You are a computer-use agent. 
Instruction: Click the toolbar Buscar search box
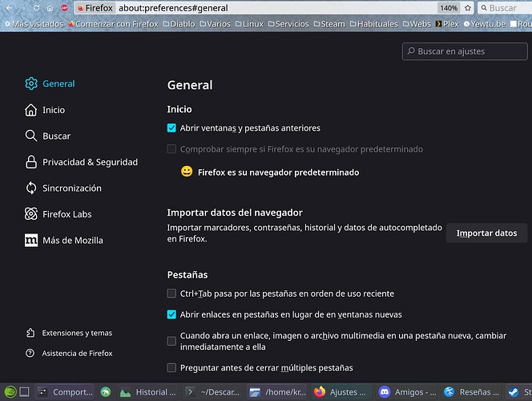coord(505,8)
